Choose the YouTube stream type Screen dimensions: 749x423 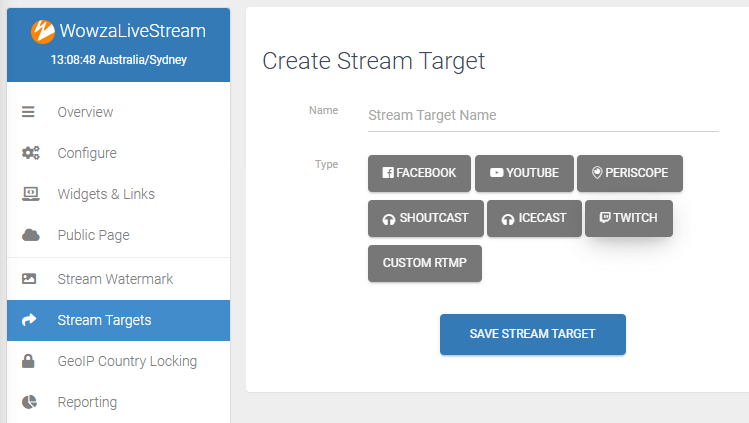[x=524, y=173]
